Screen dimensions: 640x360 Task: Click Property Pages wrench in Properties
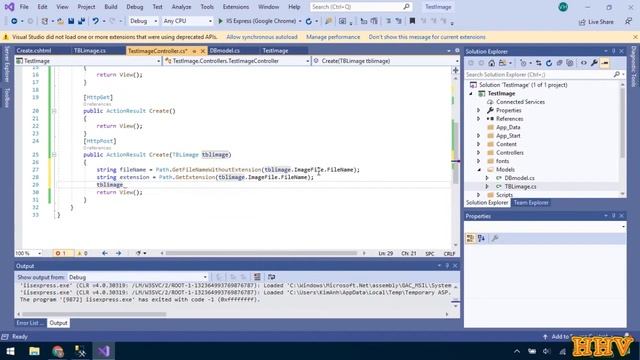coord(495,238)
